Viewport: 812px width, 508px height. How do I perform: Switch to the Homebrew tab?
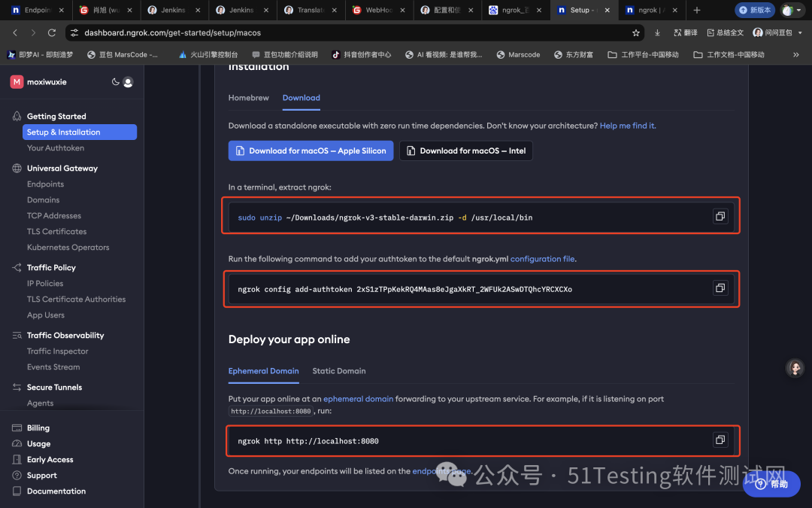(249, 97)
